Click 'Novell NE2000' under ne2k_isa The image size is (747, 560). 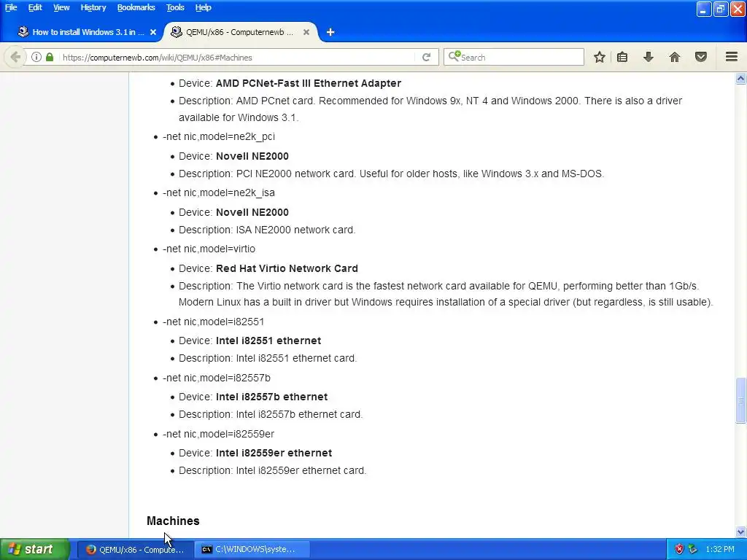(252, 212)
